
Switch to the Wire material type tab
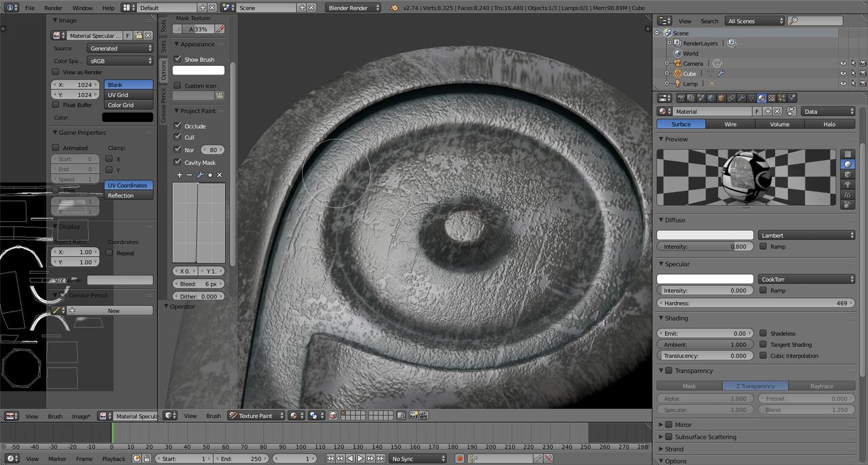[730, 124]
